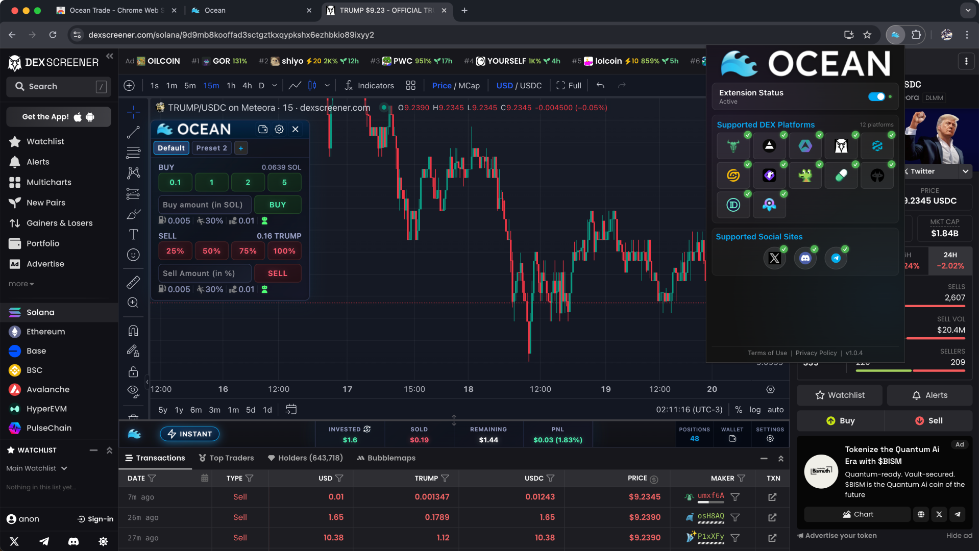Click the ruler measure tool
980x551 pixels.
click(133, 282)
